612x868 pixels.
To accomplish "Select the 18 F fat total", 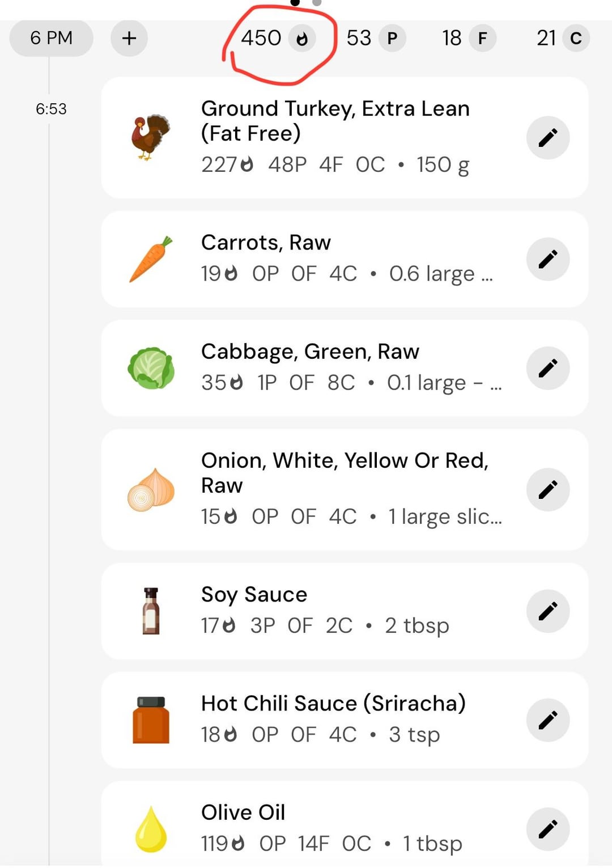I will tap(469, 38).
